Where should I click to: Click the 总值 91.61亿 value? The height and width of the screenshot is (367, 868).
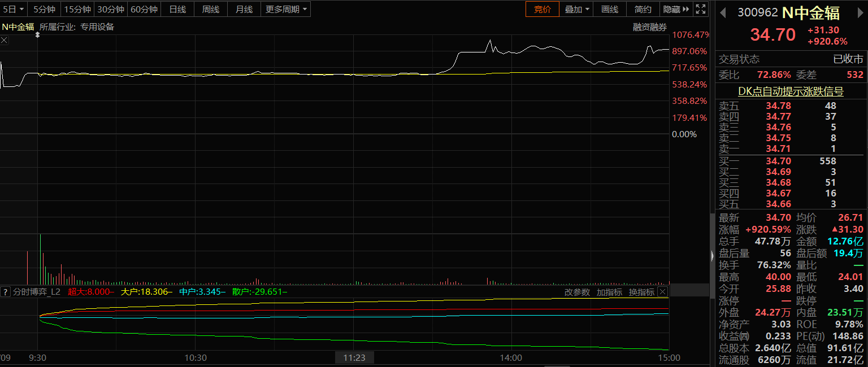pyautogui.click(x=845, y=348)
